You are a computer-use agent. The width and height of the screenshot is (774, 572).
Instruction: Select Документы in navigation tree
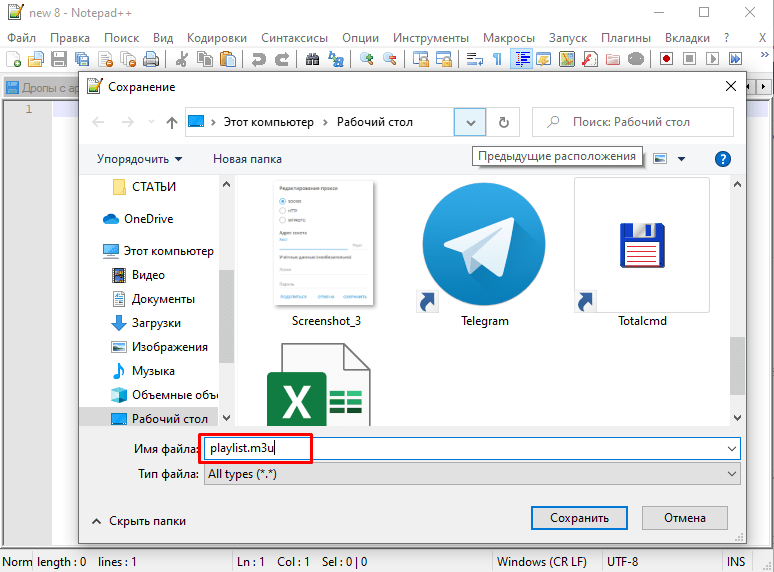click(x=163, y=299)
